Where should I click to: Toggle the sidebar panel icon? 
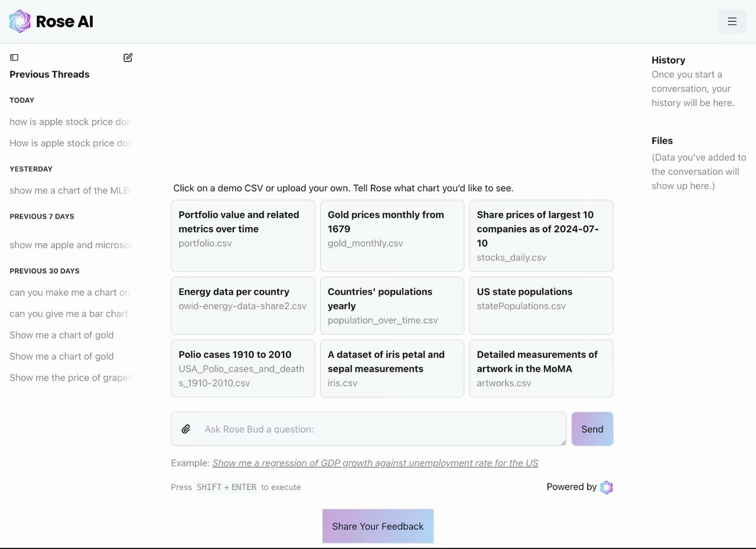[x=14, y=57]
